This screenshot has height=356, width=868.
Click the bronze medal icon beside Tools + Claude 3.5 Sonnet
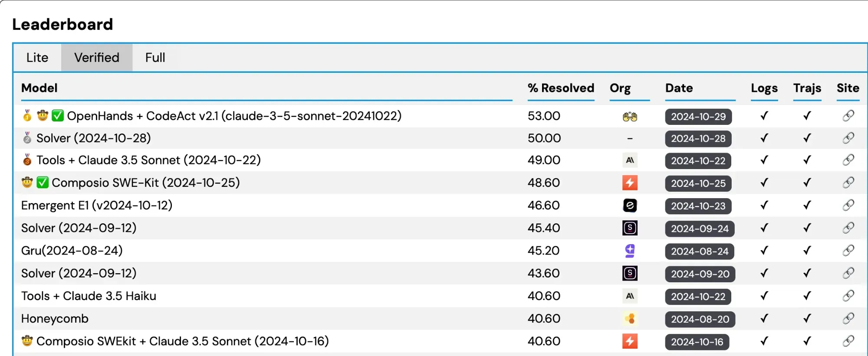tap(27, 160)
